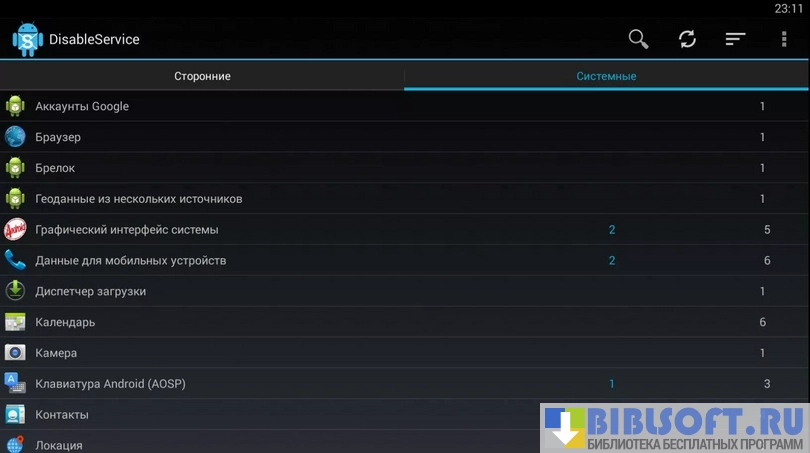
Task: Select the Системные tab
Action: point(606,76)
